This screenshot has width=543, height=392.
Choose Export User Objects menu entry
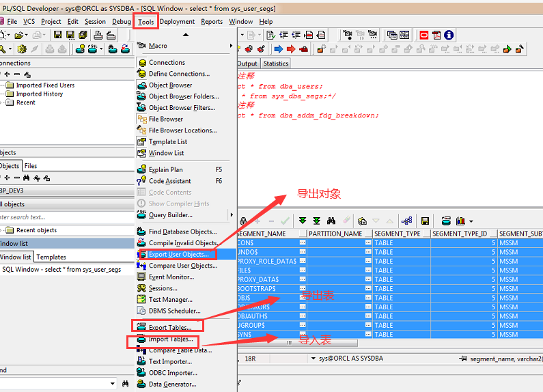pos(178,254)
